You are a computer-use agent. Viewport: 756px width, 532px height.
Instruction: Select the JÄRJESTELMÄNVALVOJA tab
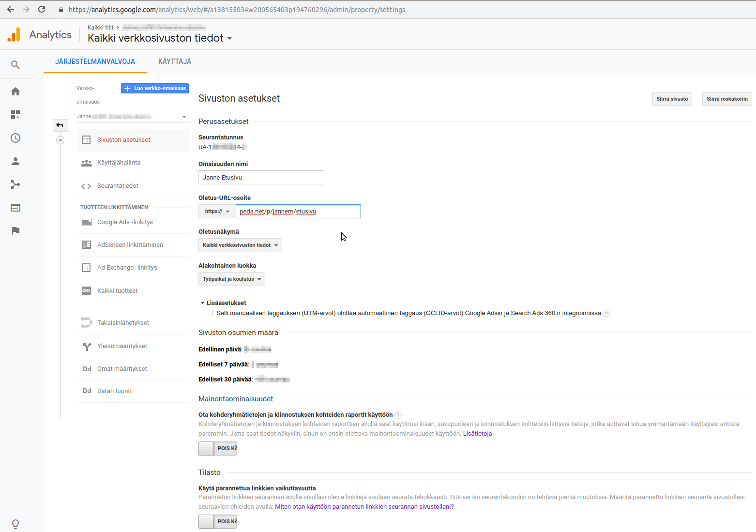click(95, 61)
